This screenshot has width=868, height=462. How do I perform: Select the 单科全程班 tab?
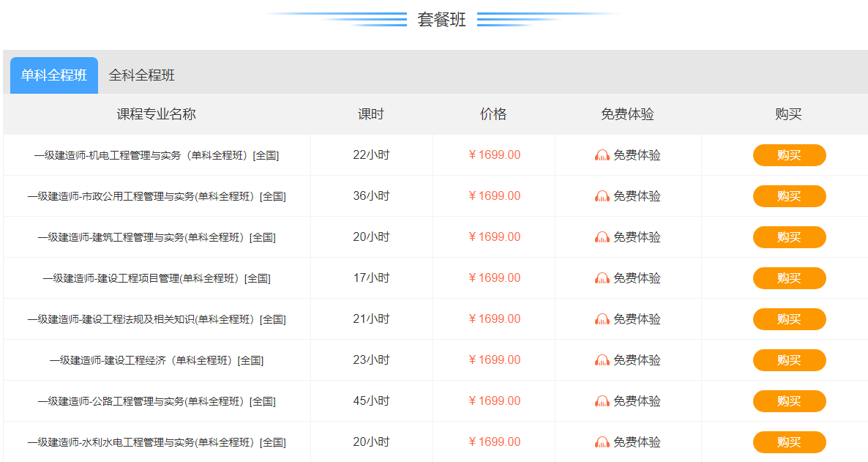(53, 75)
